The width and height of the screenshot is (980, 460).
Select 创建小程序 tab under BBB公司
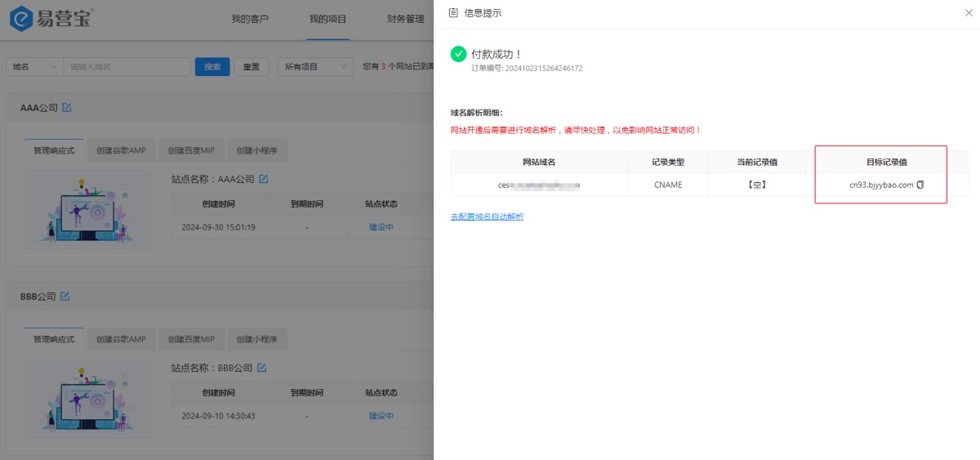[256, 339]
